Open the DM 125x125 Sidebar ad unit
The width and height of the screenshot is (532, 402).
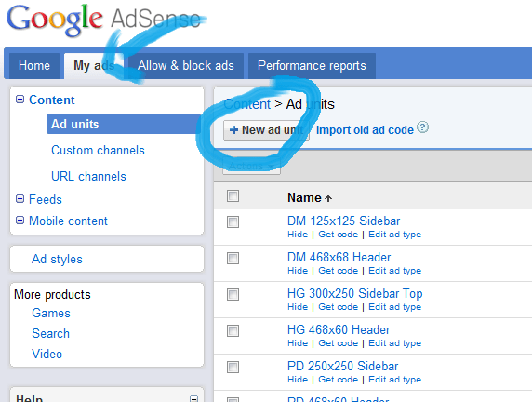coord(344,221)
